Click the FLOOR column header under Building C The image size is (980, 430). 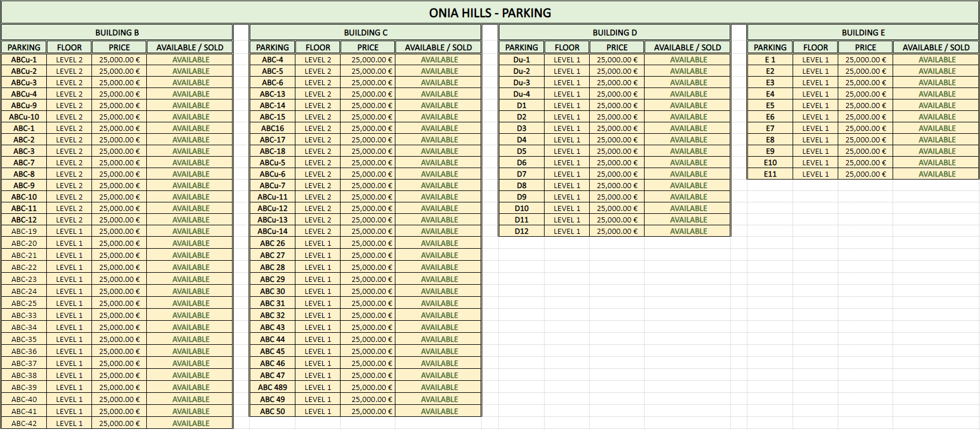[318, 47]
